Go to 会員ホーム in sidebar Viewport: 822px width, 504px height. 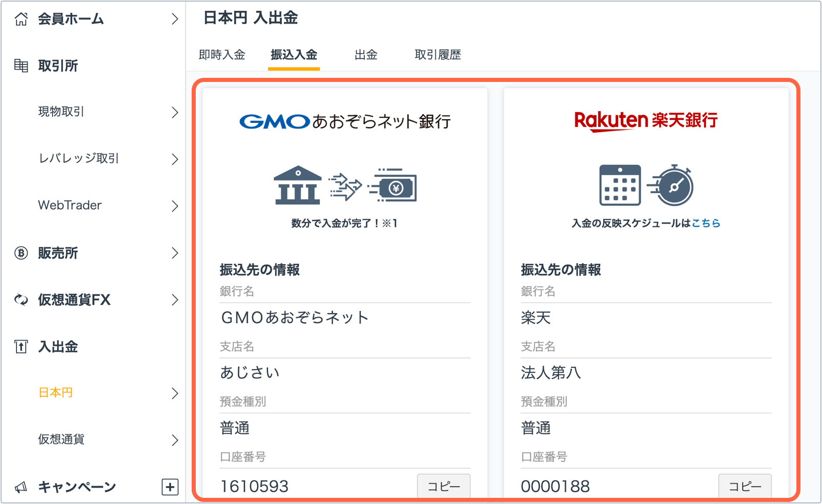[x=71, y=19]
